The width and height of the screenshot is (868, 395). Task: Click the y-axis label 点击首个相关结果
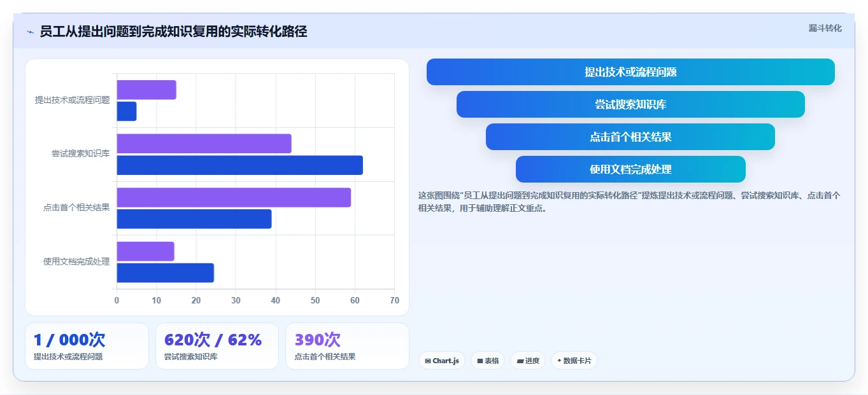click(76, 207)
